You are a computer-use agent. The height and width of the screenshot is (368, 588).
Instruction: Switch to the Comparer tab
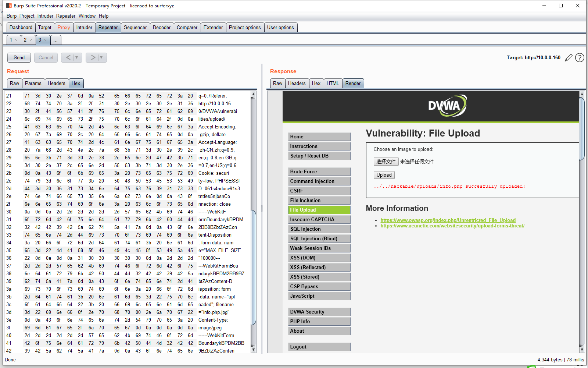(x=187, y=28)
